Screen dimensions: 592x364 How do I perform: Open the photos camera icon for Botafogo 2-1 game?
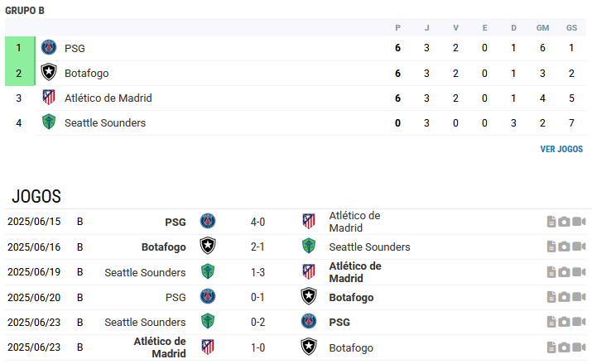[564, 247]
